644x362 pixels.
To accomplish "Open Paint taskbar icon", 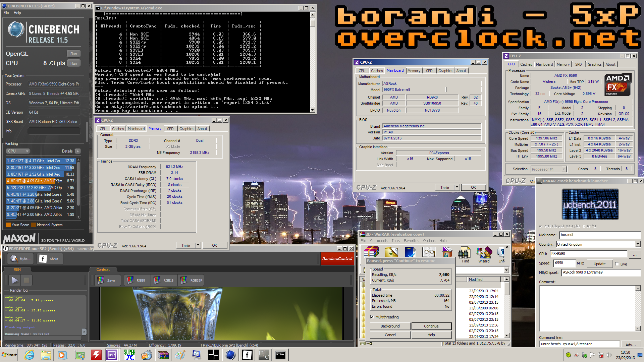I will [180, 355].
